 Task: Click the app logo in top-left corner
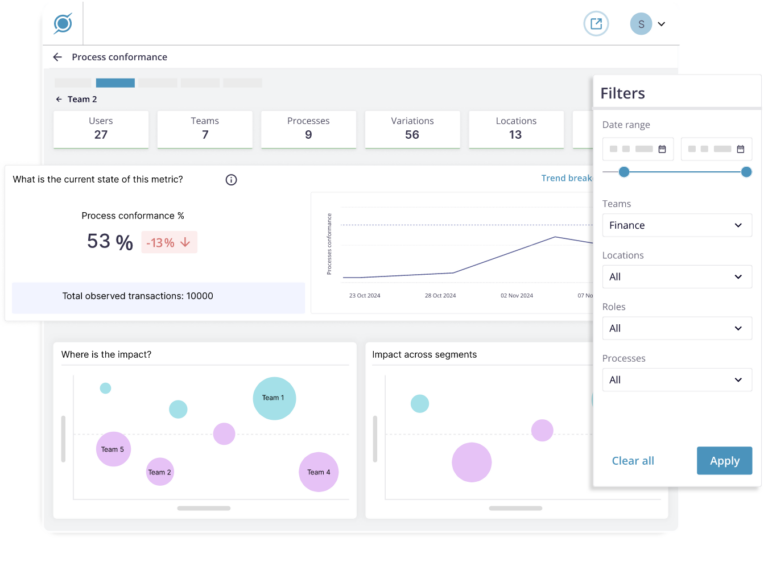tap(63, 24)
